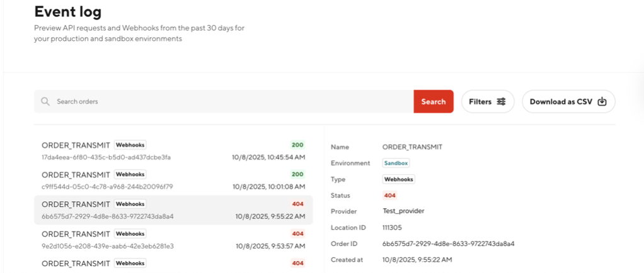Focus the Search orders input field
Screen dimensions: 644x273
click(227, 101)
